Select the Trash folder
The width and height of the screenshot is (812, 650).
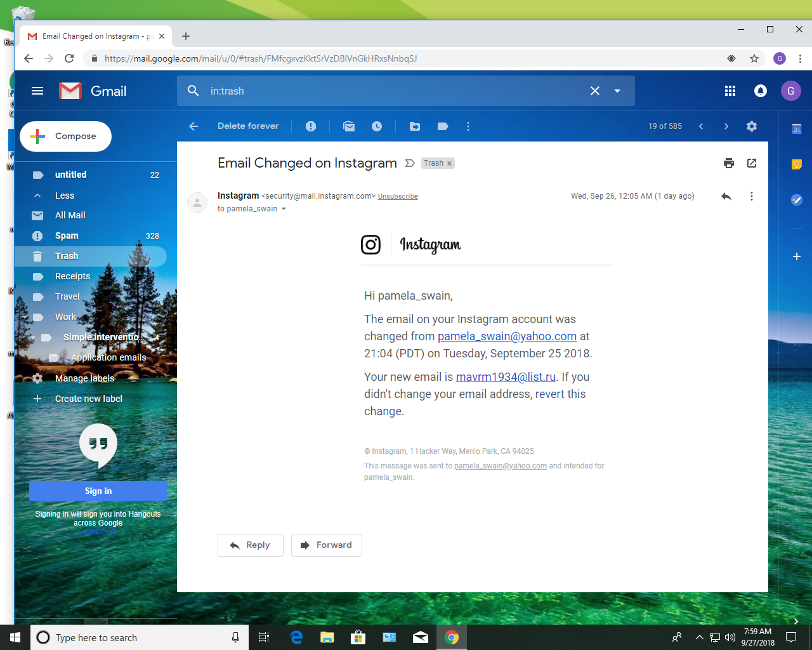tap(91, 256)
